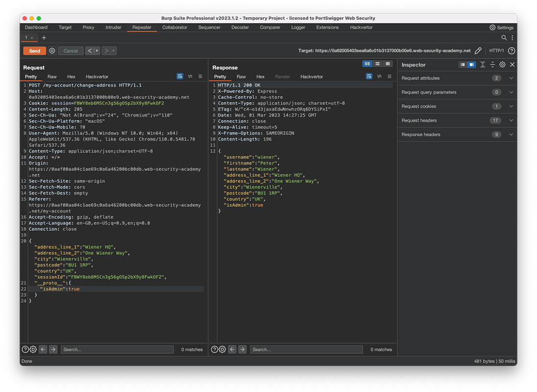This screenshot has width=537, height=392.
Task: Click HTTP/1 protocol selector
Action: (496, 50)
